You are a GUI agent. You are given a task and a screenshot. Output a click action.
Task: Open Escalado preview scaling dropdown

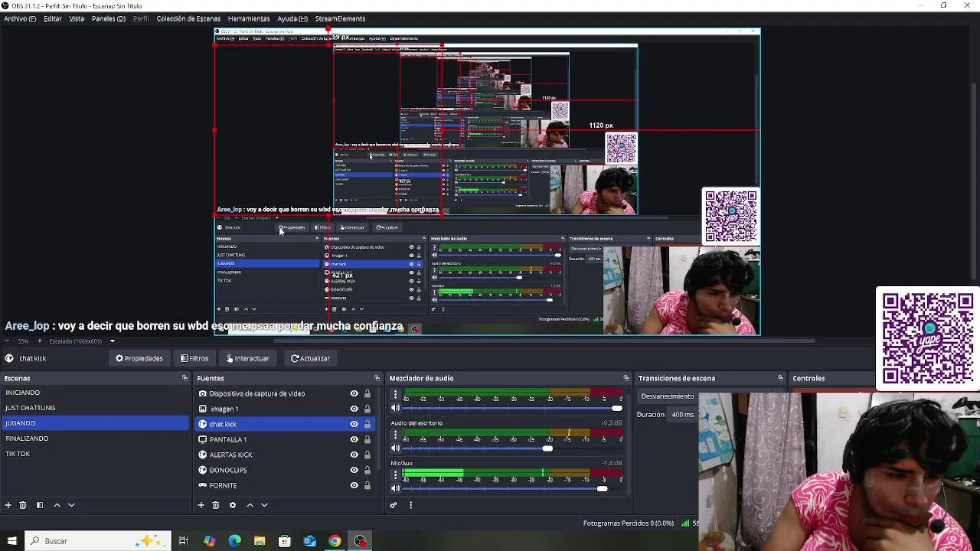83,341
